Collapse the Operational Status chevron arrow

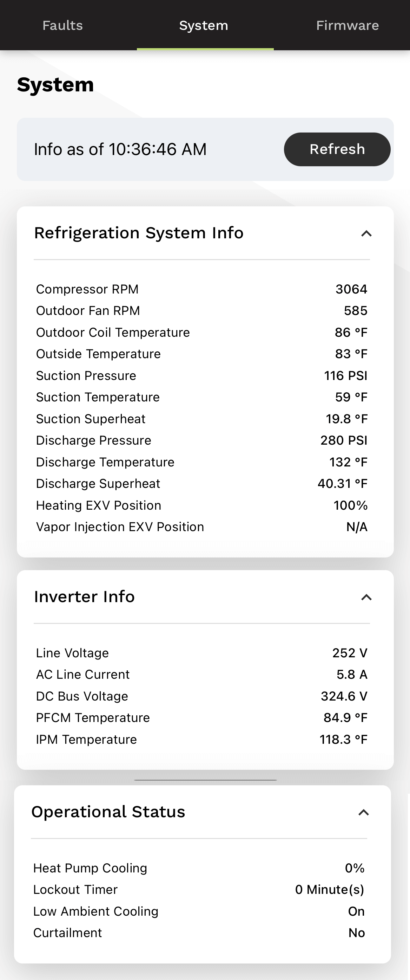coord(363,813)
